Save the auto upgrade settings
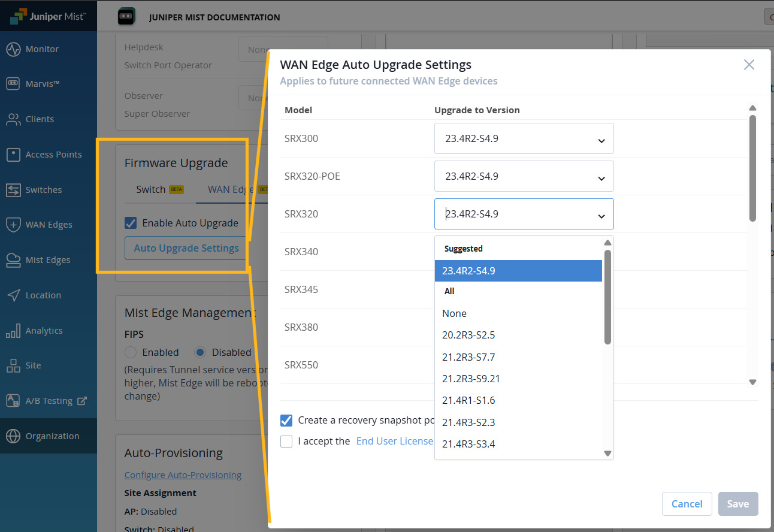 coord(738,504)
